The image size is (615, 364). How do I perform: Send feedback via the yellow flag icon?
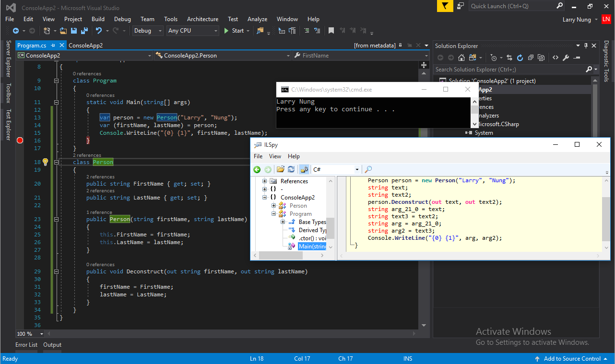(x=445, y=6)
